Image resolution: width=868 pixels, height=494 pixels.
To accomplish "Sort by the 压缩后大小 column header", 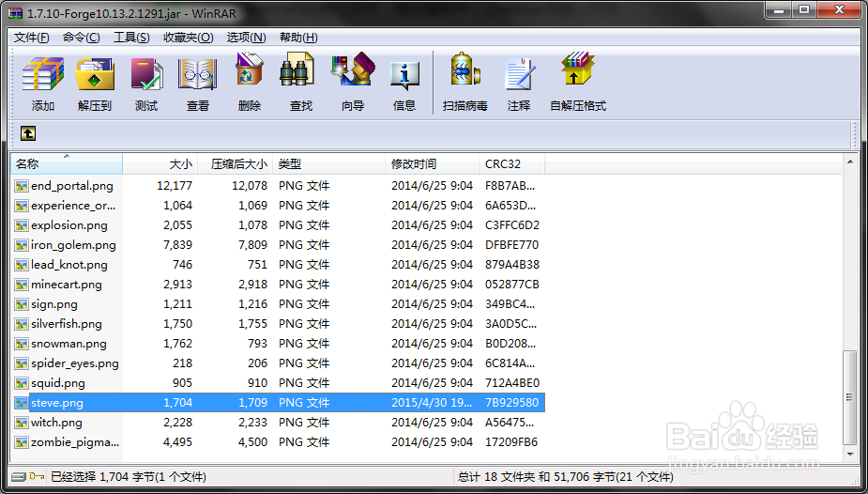I will pos(236,164).
